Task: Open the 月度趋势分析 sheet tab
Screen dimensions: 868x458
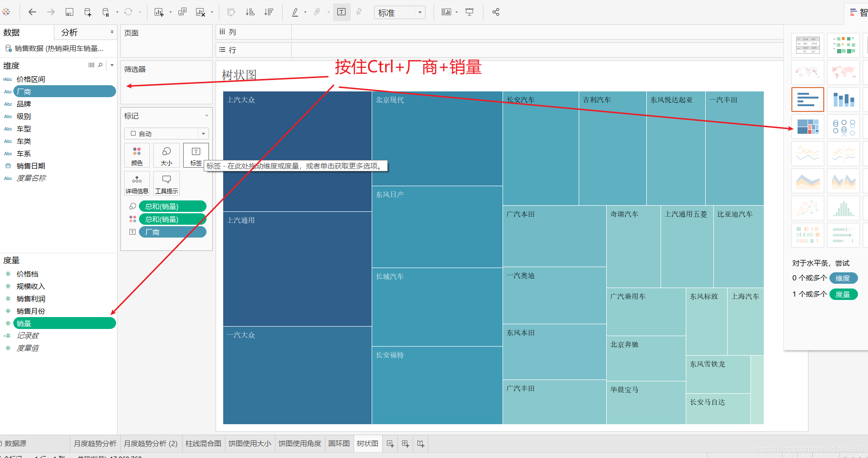Action: click(95, 443)
